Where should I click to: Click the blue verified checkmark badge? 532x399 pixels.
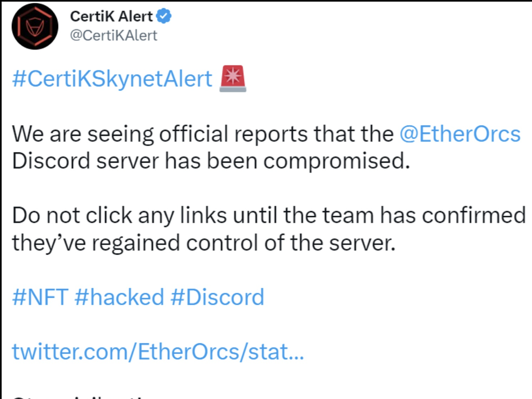tap(164, 17)
